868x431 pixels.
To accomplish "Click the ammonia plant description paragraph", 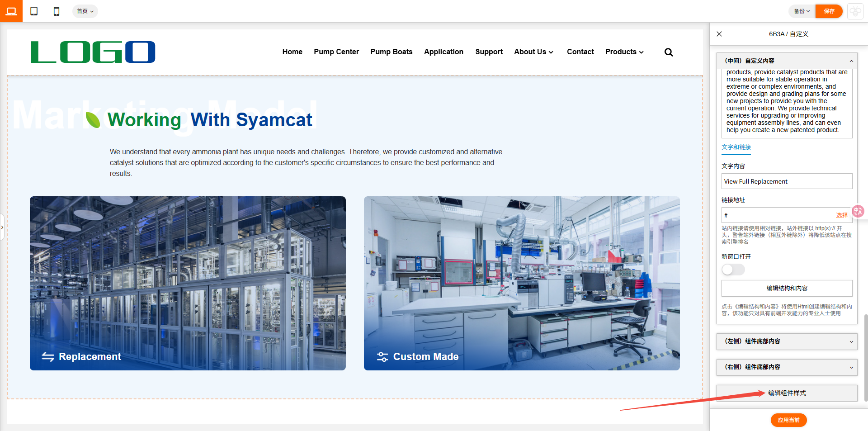I will tap(306, 163).
